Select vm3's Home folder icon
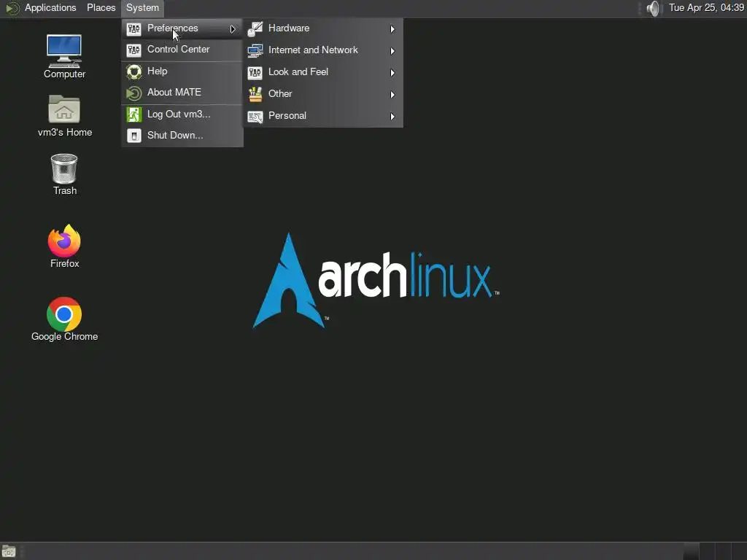This screenshot has width=747, height=560. 64,116
